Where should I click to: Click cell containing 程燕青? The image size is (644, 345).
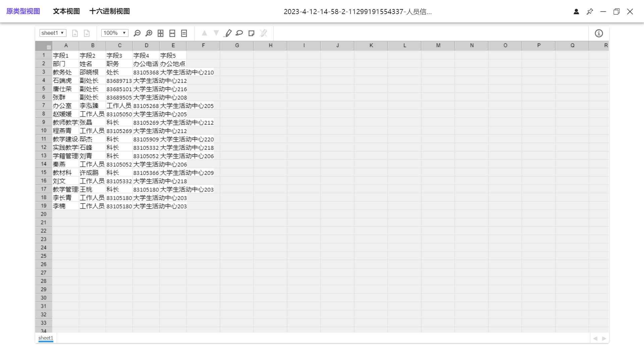66,131
